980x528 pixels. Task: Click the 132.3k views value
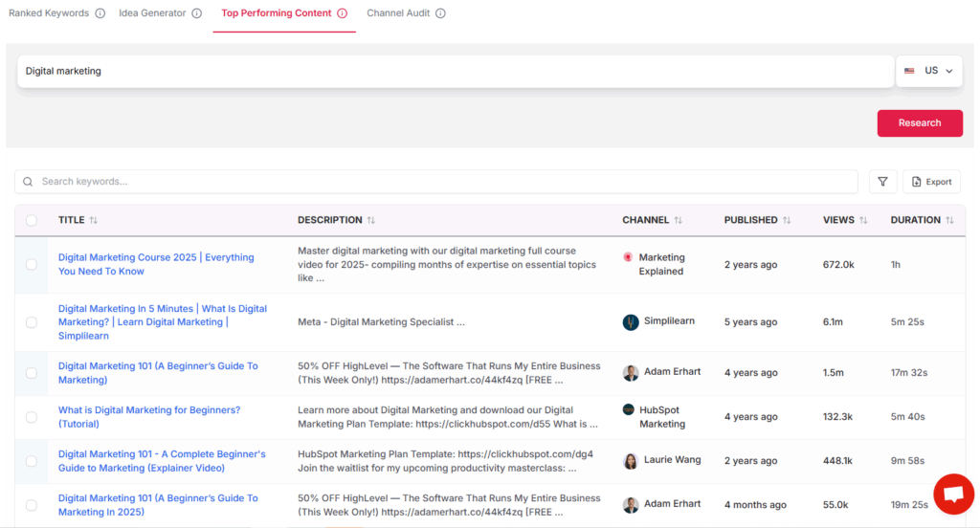pos(837,417)
